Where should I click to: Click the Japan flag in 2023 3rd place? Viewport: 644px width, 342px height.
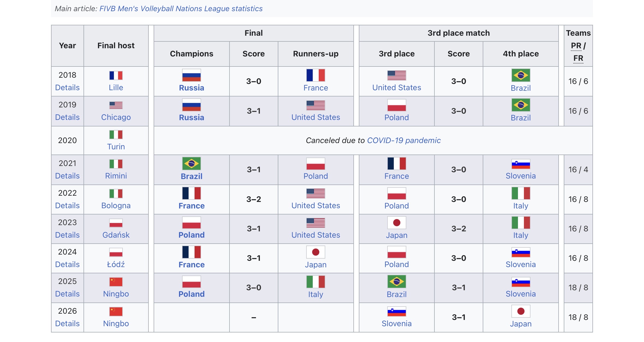396,223
